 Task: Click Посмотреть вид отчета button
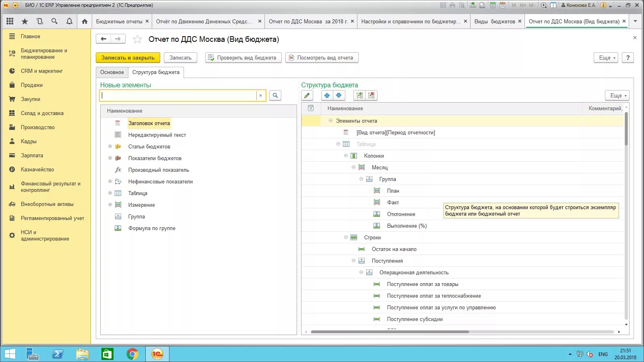click(322, 58)
